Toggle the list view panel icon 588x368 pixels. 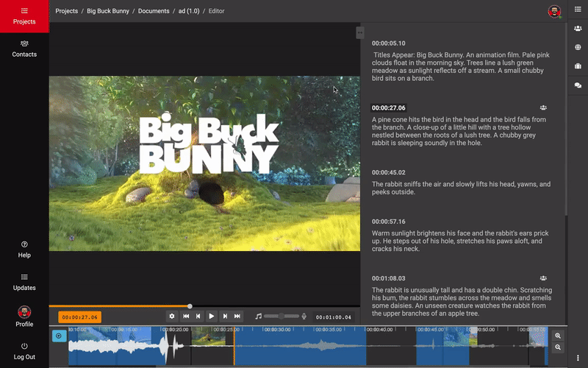pyautogui.click(x=578, y=10)
